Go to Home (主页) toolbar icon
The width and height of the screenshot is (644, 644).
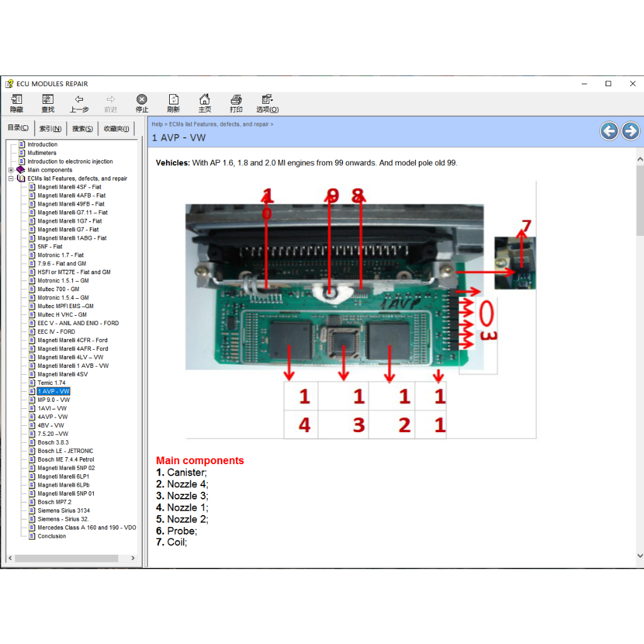(204, 103)
